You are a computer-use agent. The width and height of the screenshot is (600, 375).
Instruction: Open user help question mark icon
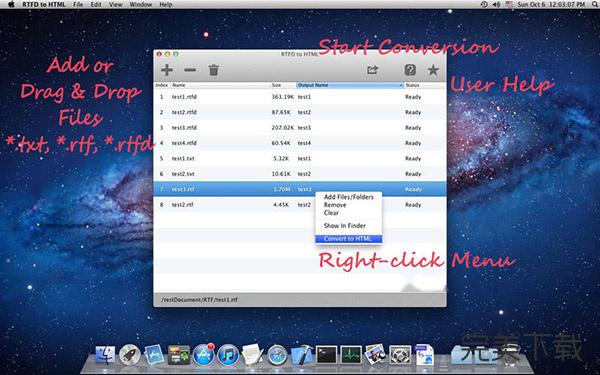[410, 70]
